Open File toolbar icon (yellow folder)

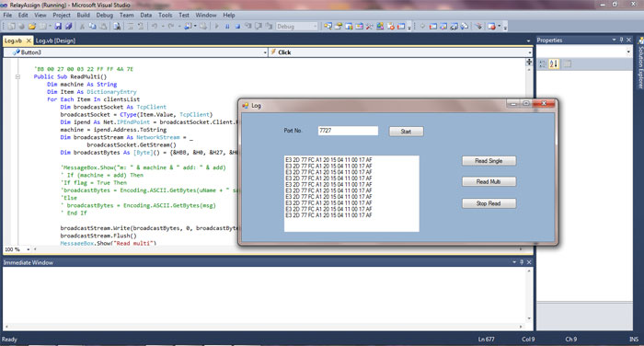(31, 27)
